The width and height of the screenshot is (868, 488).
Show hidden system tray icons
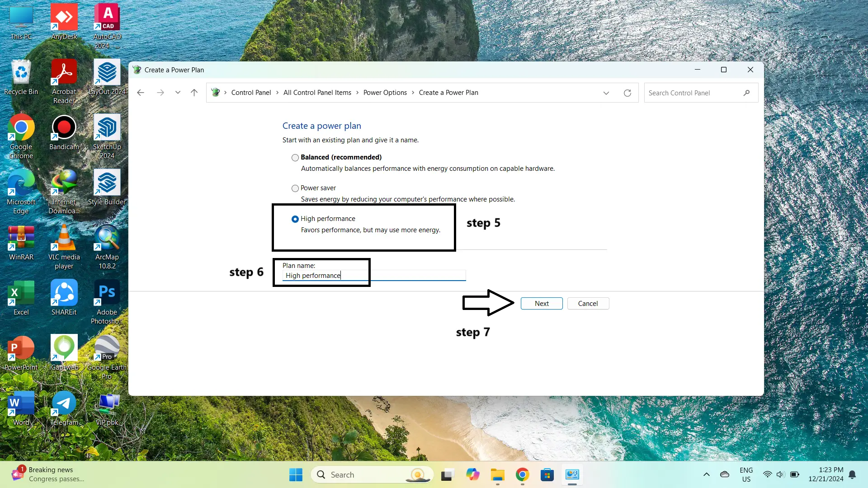point(706,474)
